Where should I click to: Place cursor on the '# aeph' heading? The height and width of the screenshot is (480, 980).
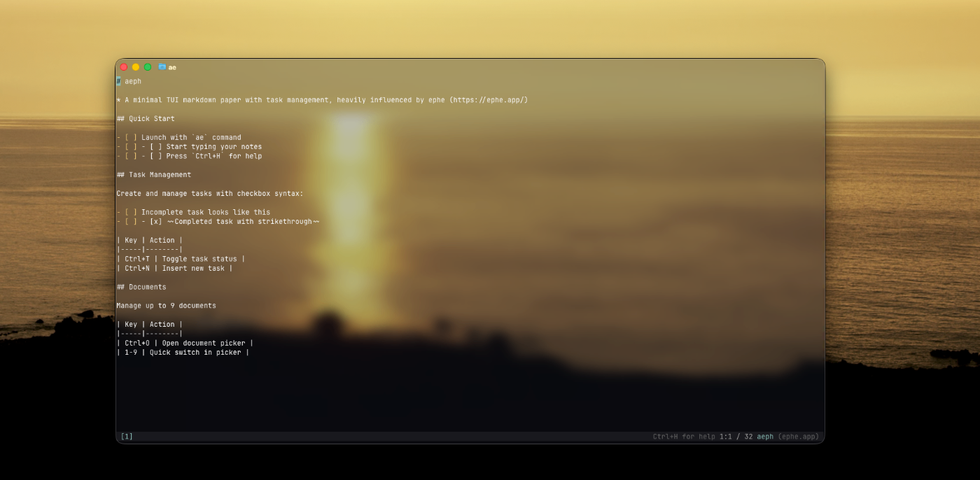[x=129, y=81]
